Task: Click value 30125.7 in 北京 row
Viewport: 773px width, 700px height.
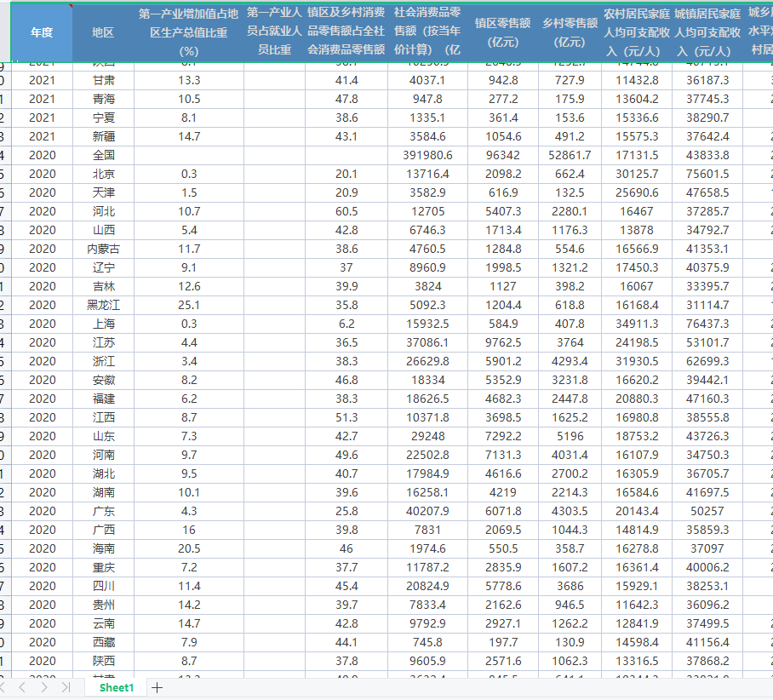Action: click(x=637, y=174)
